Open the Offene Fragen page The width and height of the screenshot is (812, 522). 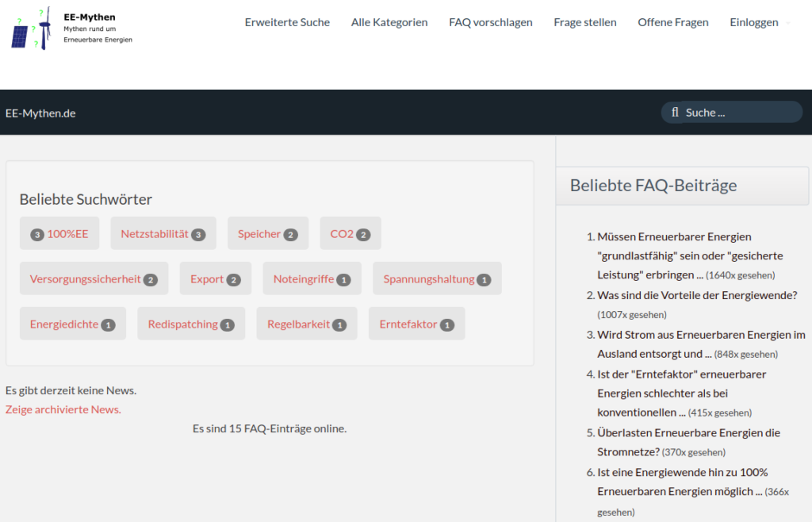pyautogui.click(x=672, y=22)
